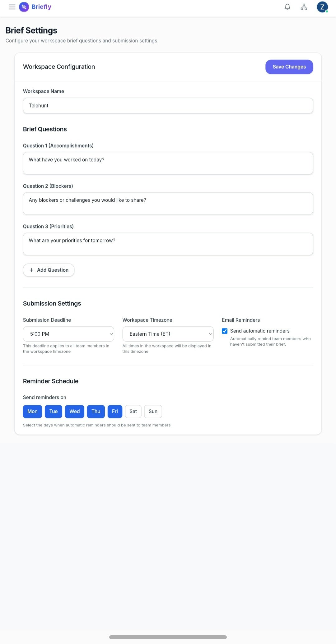The width and height of the screenshot is (336, 644).
Task: Enable Saturday reminders
Action: tap(133, 412)
